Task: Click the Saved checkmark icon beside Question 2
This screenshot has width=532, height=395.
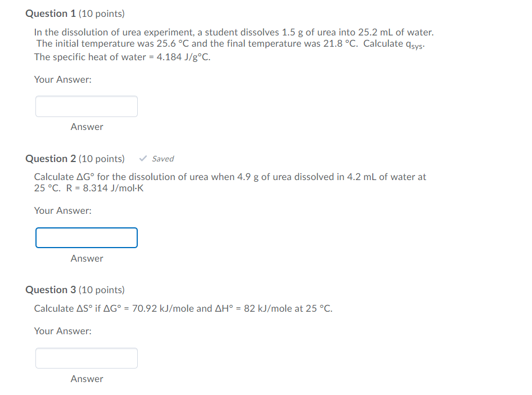Action: tap(143, 159)
